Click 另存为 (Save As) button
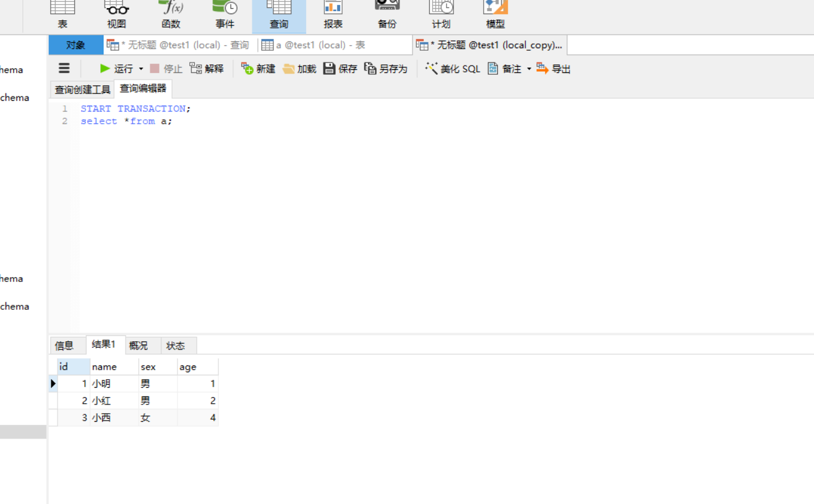 click(x=386, y=69)
